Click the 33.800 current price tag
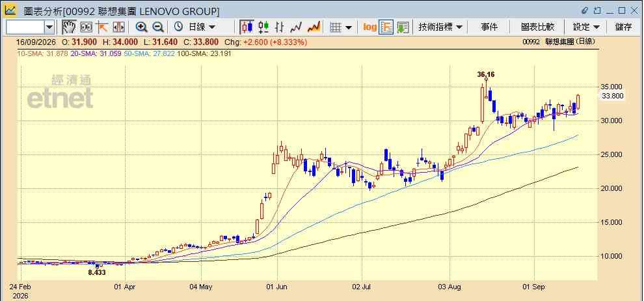Viewport: 644px width, 301px height. tap(612, 96)
